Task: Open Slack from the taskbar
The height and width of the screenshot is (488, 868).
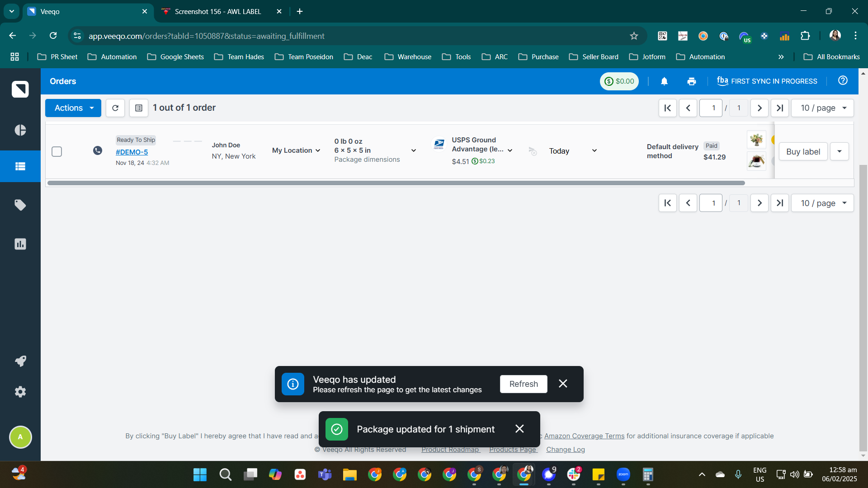Action: 573,474
